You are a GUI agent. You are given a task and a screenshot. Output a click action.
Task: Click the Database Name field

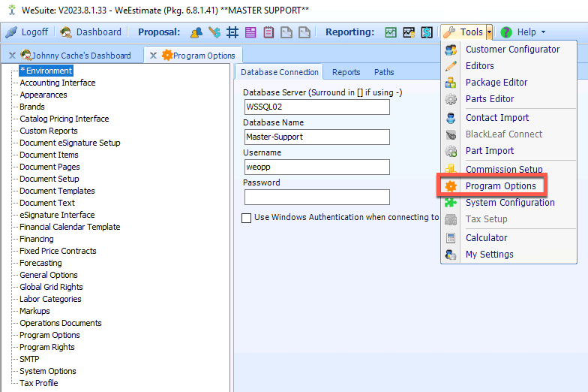[316, 137]
